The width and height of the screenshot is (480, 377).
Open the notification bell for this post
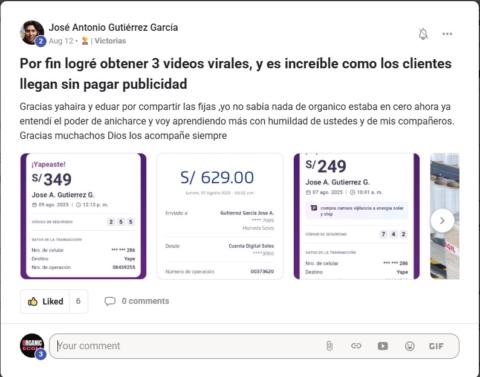423,34
